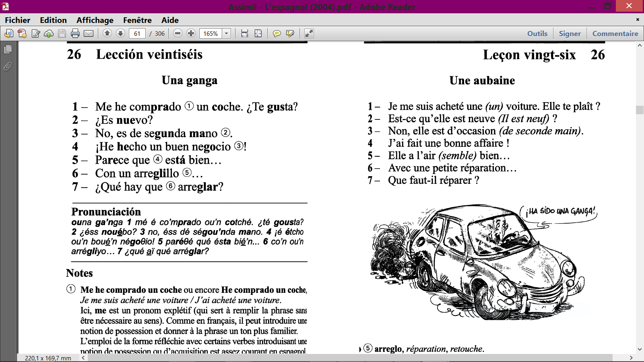
Task: Click the line 'No, es de segunda mano'
Action: coord(156,133)
